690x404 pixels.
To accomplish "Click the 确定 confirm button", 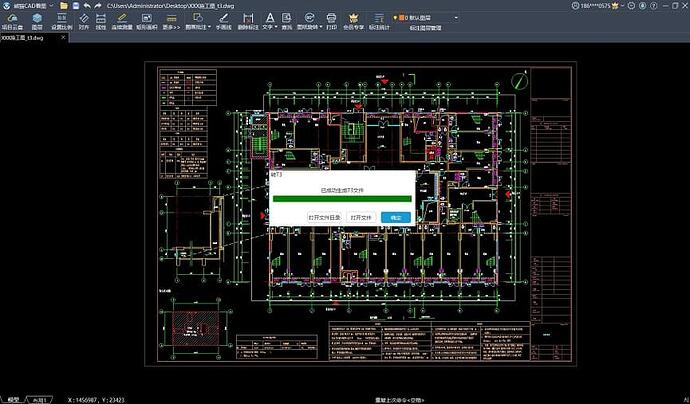I will tap(396, 217).
